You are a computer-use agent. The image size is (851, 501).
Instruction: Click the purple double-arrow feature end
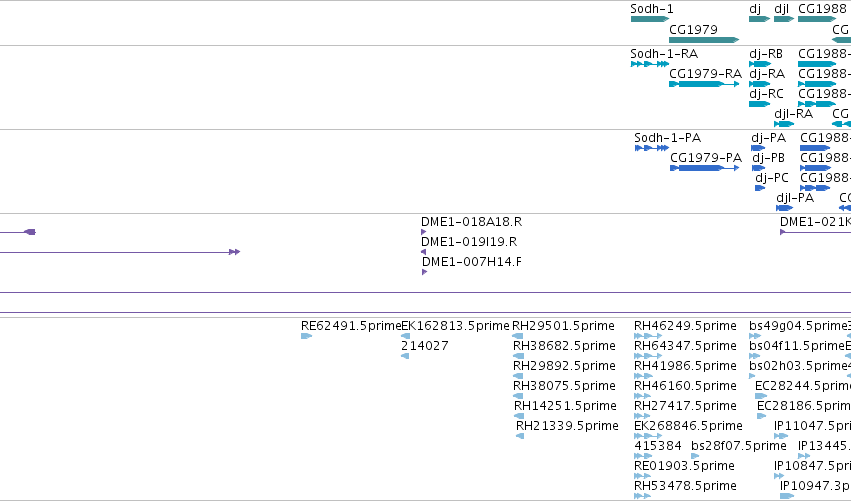coord(234,252)
